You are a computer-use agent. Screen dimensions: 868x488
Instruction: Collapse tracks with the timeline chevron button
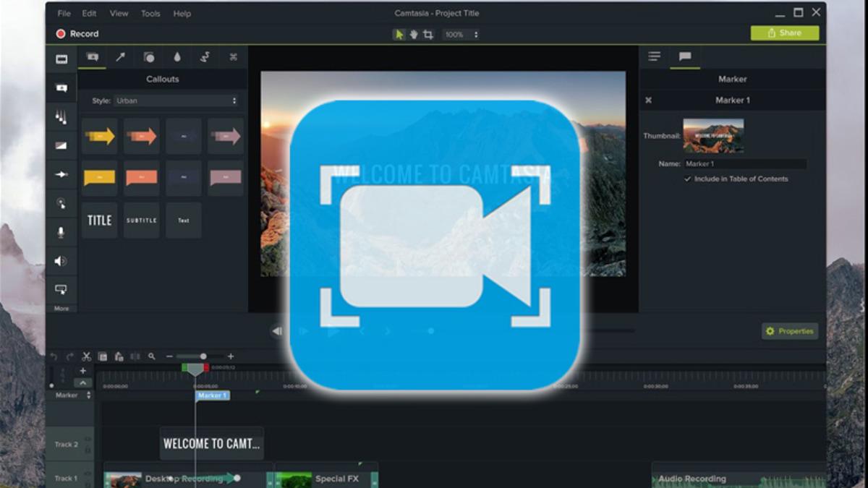(82, 383)
